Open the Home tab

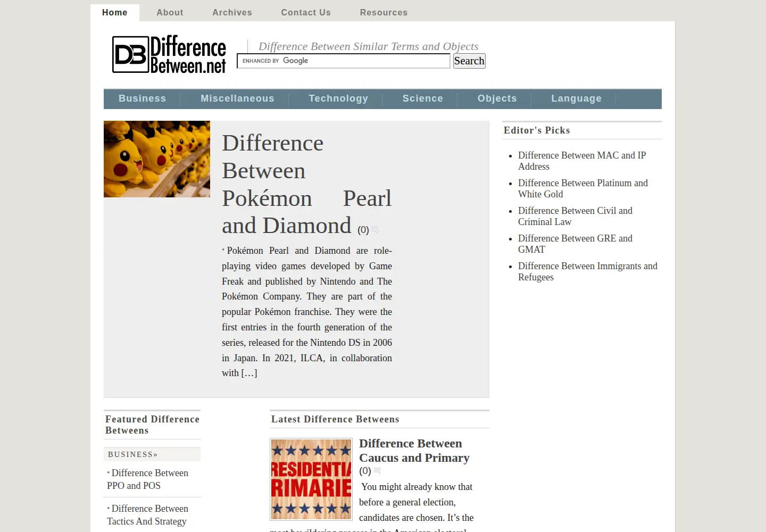coord(115,12)
